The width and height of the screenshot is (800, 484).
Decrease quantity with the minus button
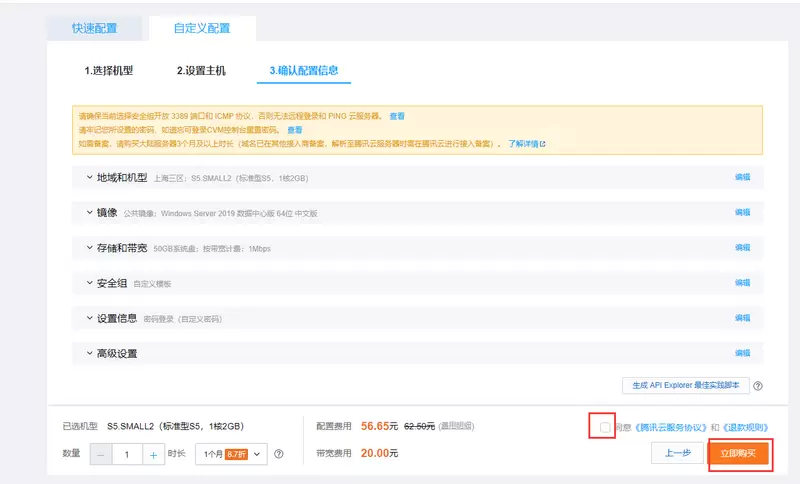[101, 454]
